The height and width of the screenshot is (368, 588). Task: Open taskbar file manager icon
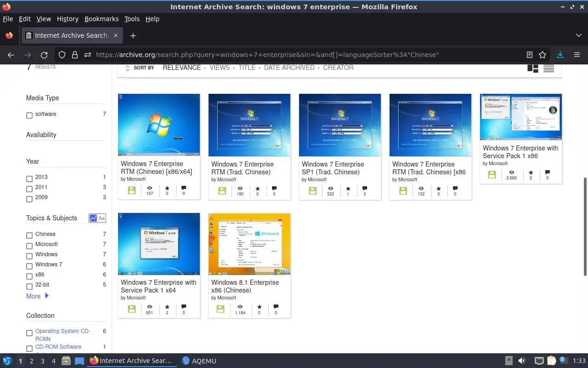(x=66, y=361)
